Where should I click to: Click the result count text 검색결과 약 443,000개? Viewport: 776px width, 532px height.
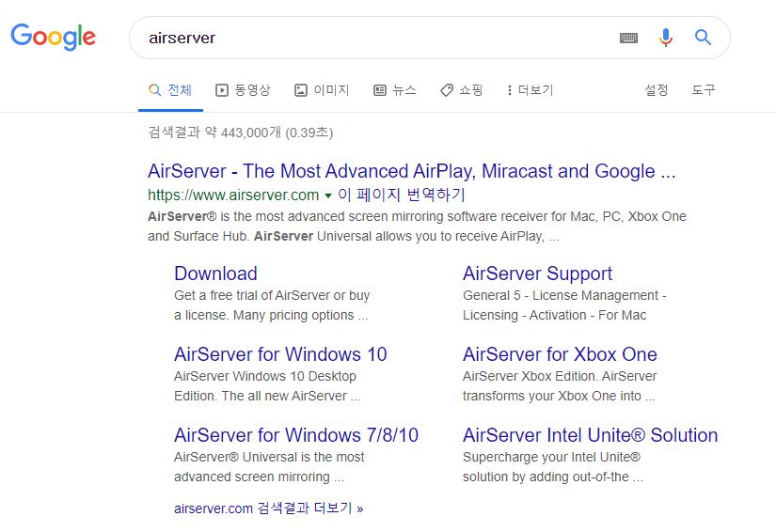click(x=214, y=132)
